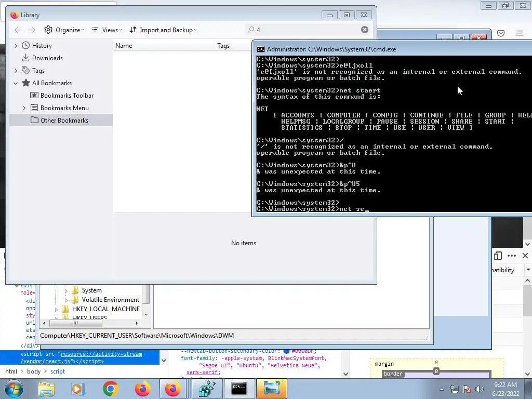This screenshot has width=532, height=399.
Task: Open the volume speaker tray icon
Action: pyautogui.click(x=480, y=389)
